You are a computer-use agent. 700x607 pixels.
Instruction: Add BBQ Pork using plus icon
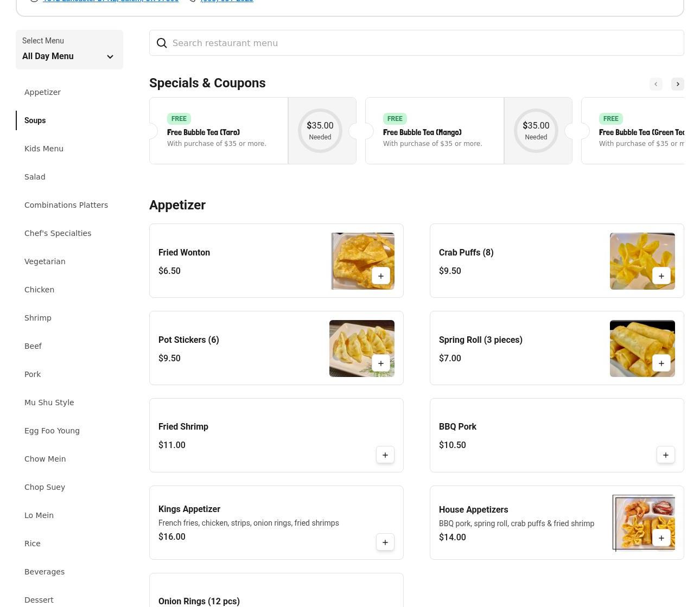click(x=665, y=455)
